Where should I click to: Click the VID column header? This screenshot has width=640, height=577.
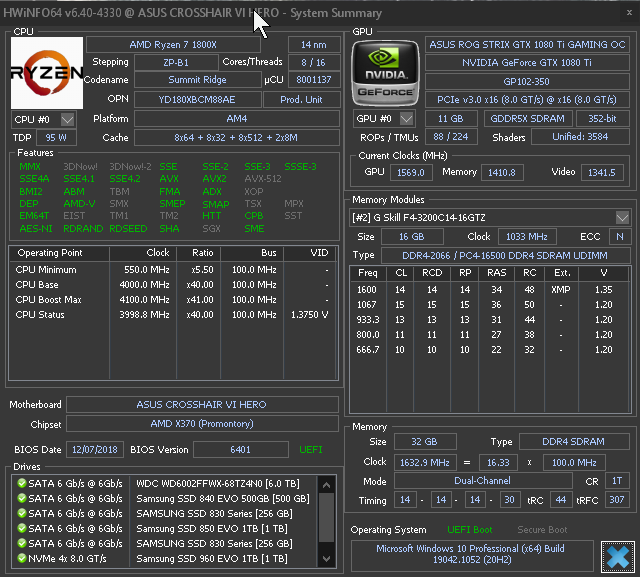coord(310,253)
